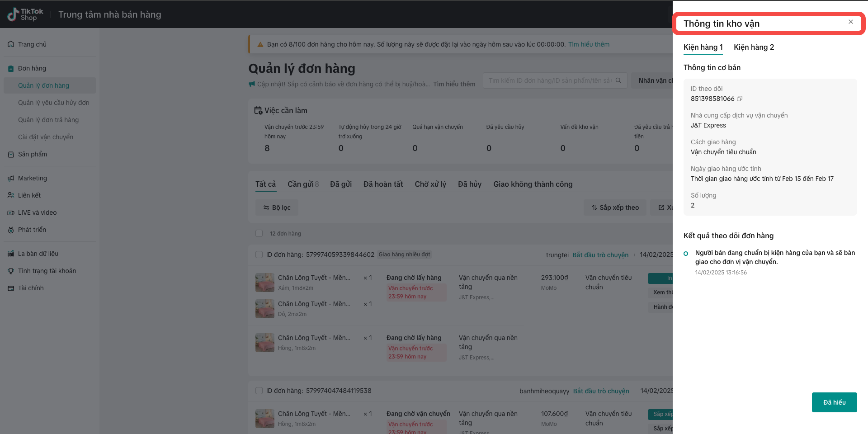Check order 579974059339844602 checkbox
Viewport: 868px width, 434px height.
pyautogui.click(x=259, y=255)
